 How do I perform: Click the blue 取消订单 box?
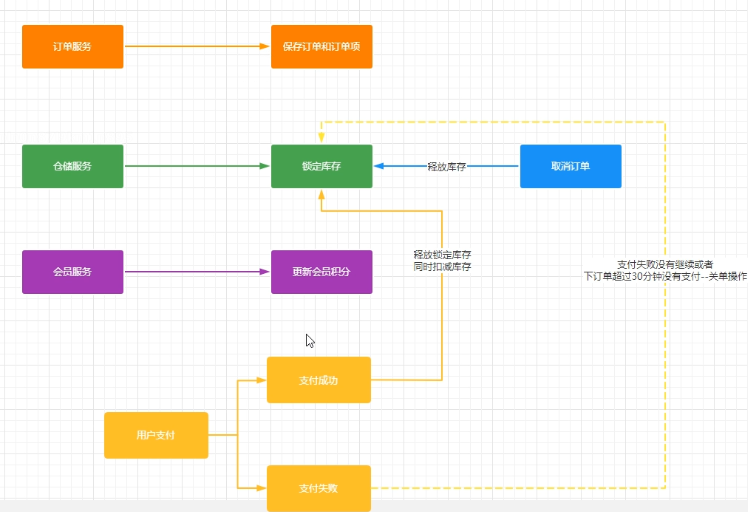[x=571, y=166]
